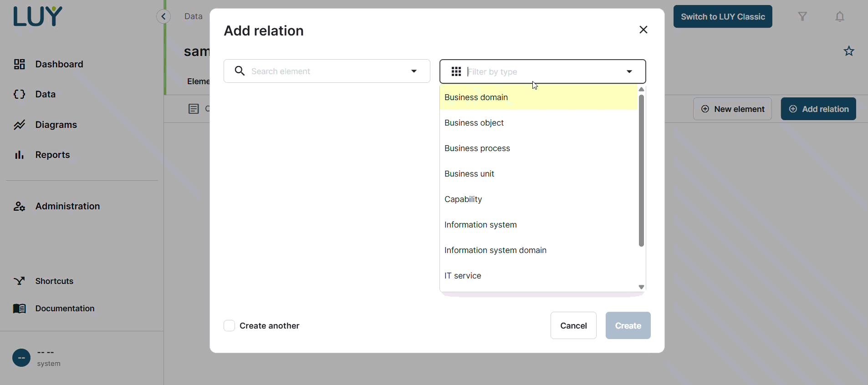Click the Documentation book icon
Screen dimensions: 868x385
tap(19, 309)
